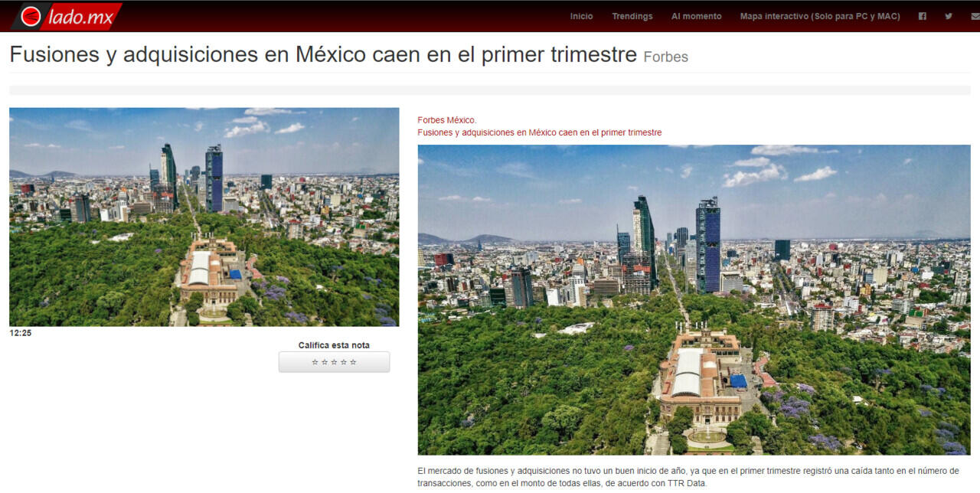Screen dimensions: 980x493
Task: Open the Twitter profile icon
Action: pos(949,16)
